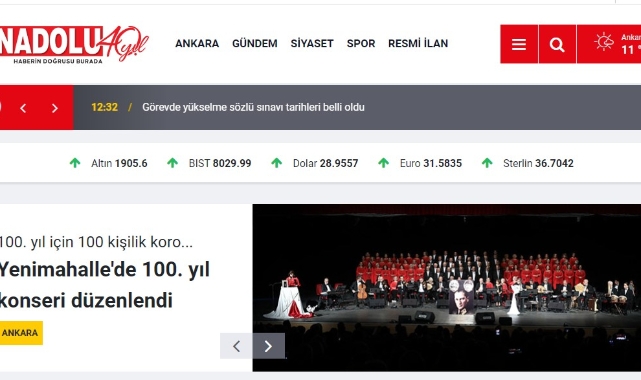Select the SPOR menu item
This screenshot has width=641, height=380.
click(x=361, y=43)
